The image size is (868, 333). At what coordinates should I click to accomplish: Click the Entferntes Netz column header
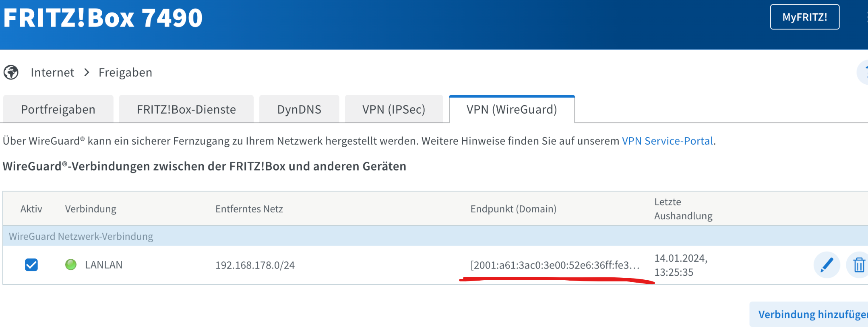tap(249, 209)
